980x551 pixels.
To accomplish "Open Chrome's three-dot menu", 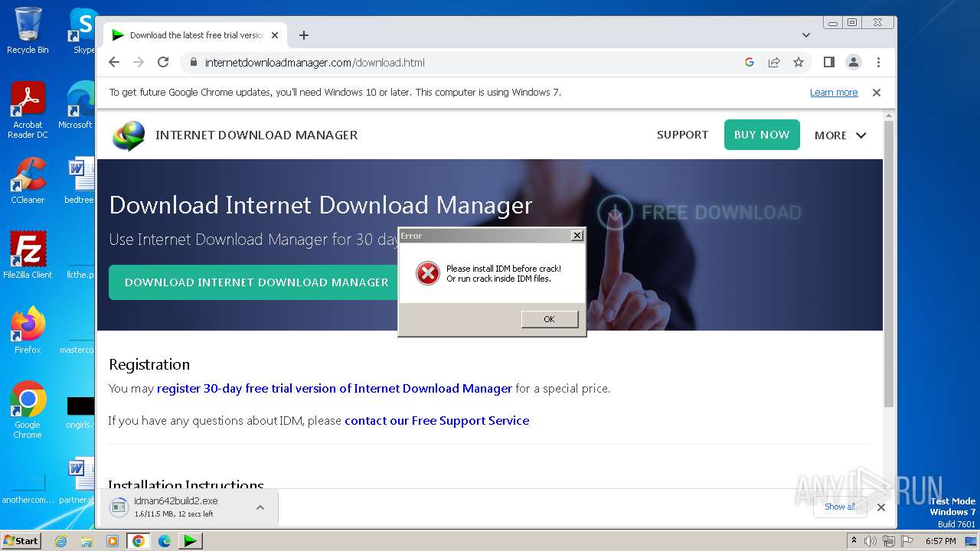I will pos(878,62).
